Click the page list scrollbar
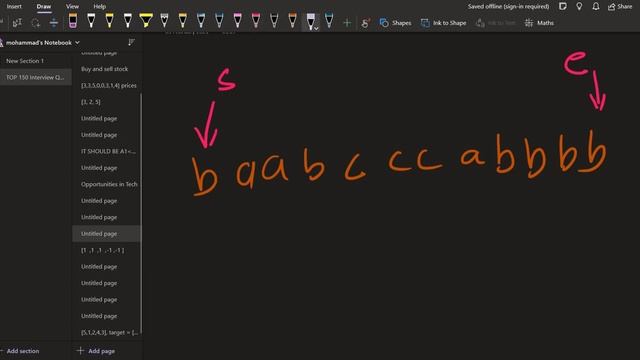 (x=141, y=212)
